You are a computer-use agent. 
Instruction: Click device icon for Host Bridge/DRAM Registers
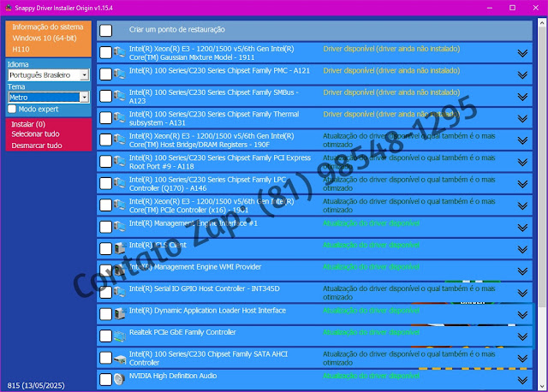(x=120, y=140)
